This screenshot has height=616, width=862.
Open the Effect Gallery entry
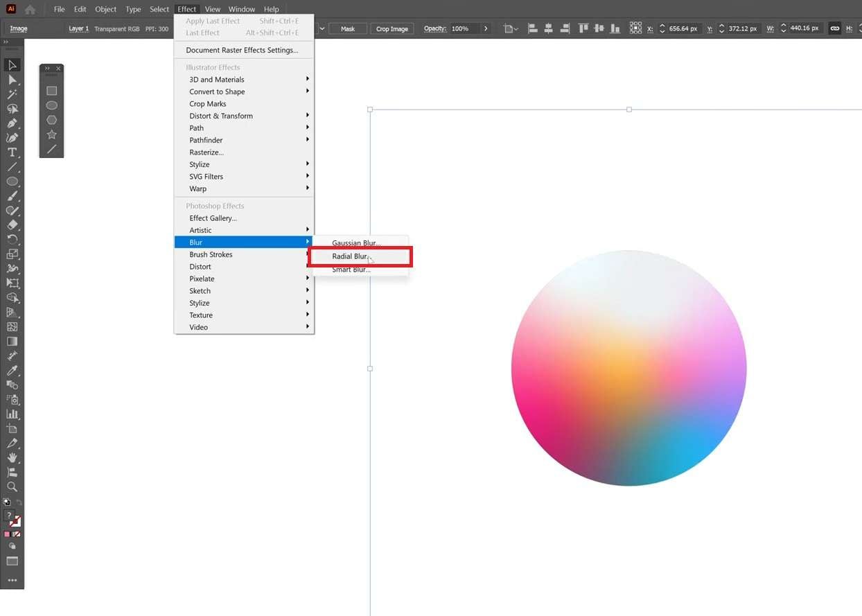(x=244, y=218)
